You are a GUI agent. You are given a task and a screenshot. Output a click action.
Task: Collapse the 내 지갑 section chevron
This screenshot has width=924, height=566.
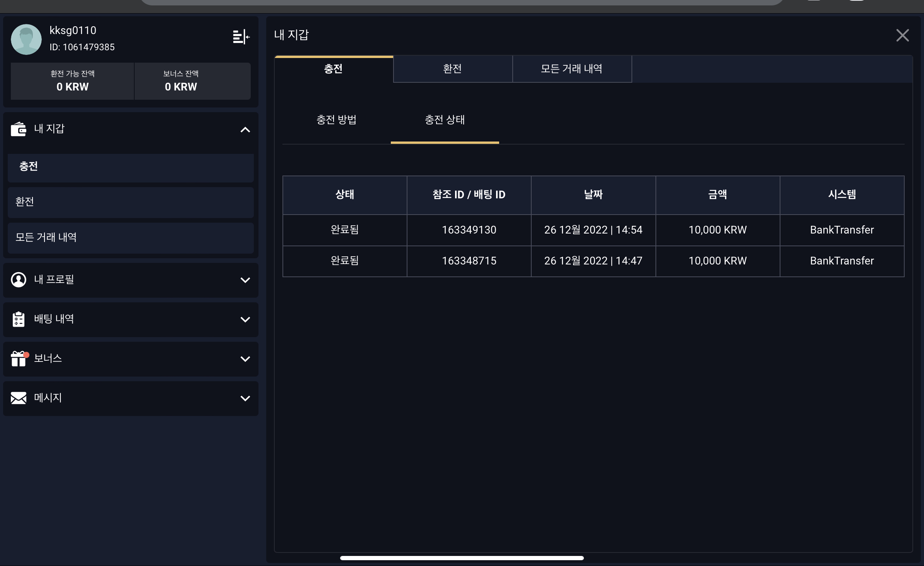245,130
